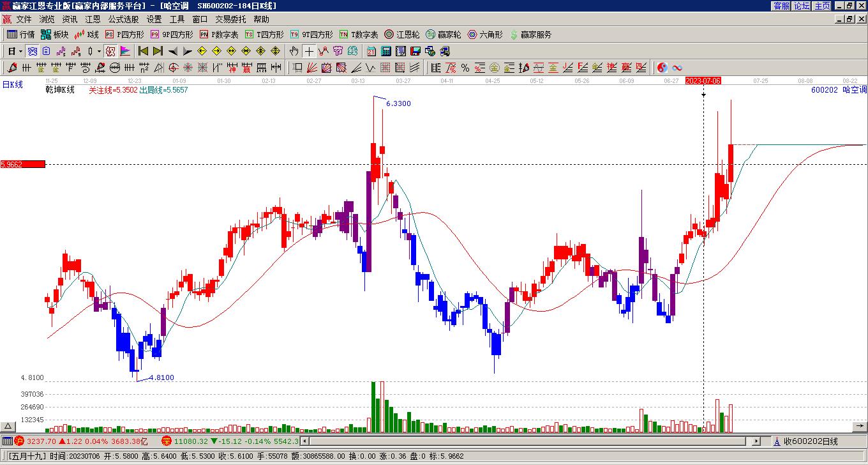Open the 9T四方形 tool
This screenshot has width=868, height=465.
tap(311, 34)
